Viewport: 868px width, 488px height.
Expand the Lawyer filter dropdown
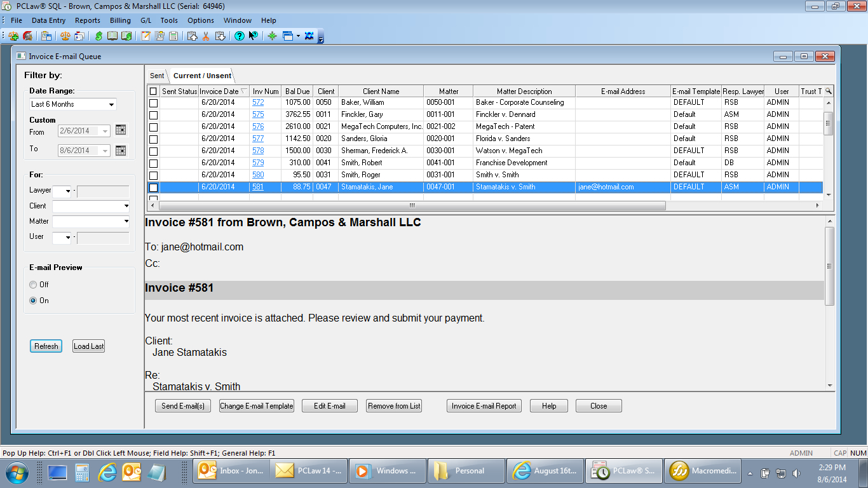pos(68,191)
